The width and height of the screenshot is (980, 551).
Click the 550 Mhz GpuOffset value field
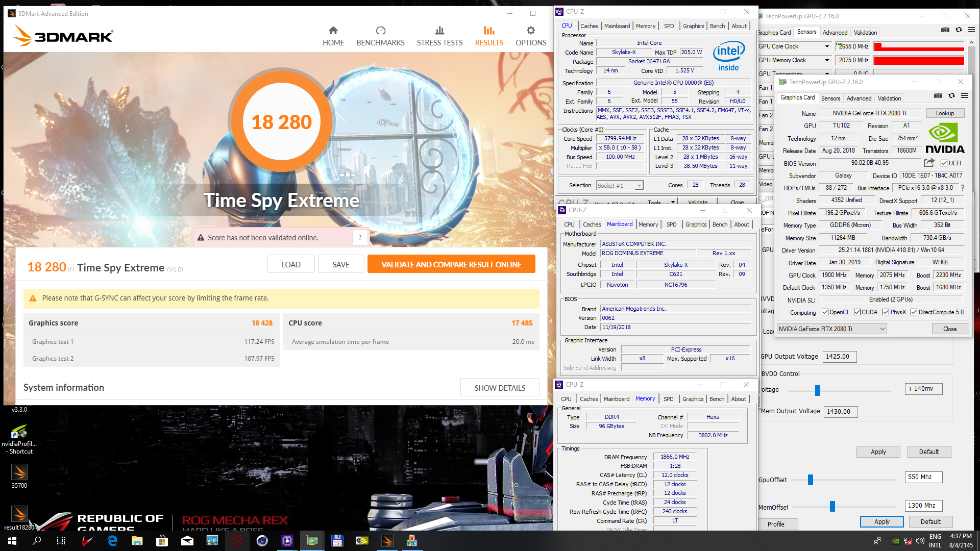923,477
